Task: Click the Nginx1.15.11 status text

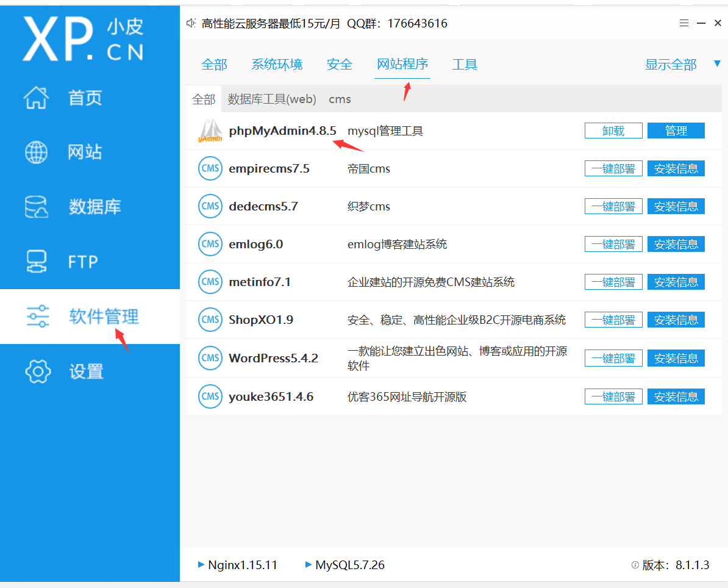Action: tap(242, 565)
